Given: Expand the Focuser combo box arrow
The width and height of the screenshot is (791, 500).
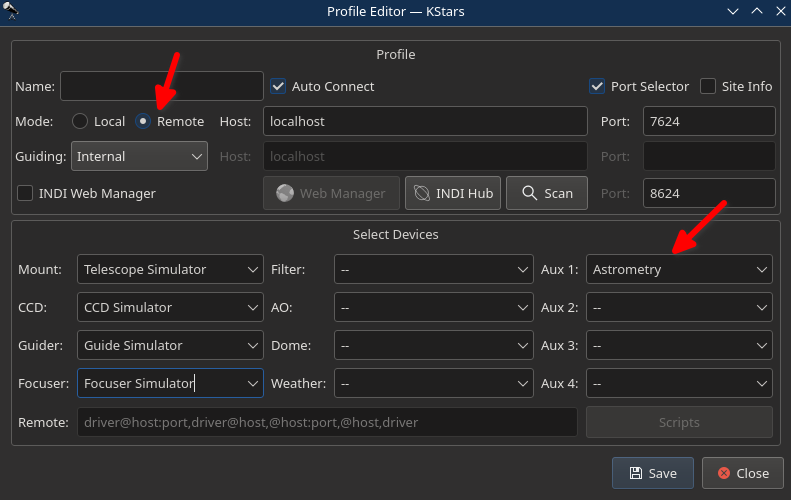Looking at the screenshot, I should 253,383.
